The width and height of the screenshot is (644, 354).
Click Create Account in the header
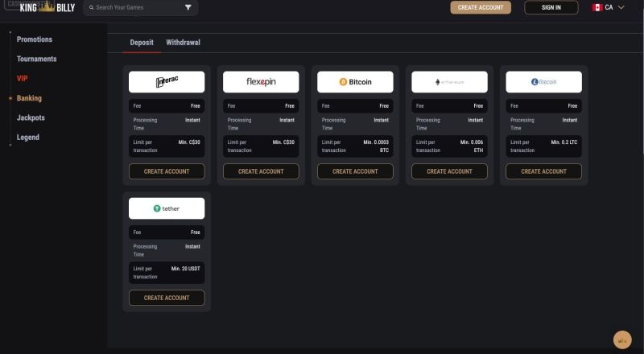[481, 7]
